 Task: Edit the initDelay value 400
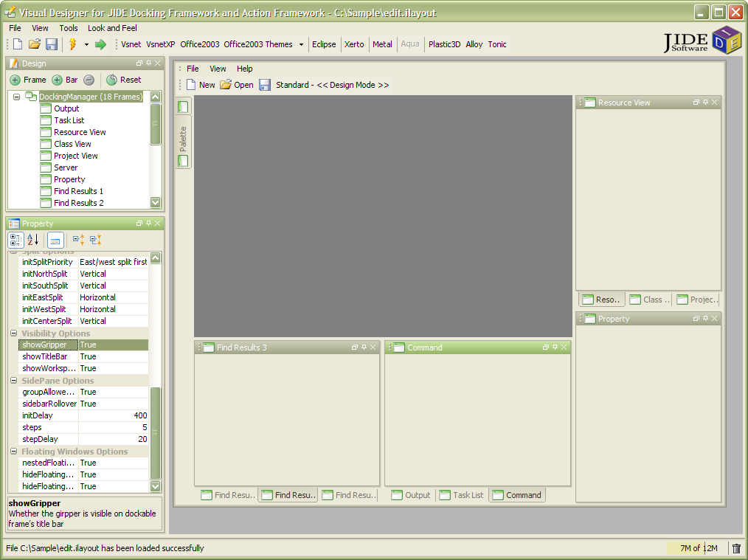click(113, 415)
